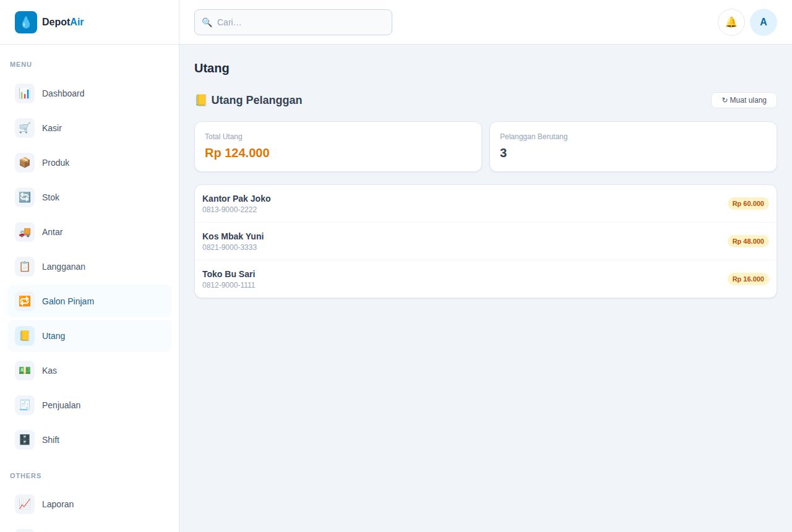Open the user avatar labeled A
Image resolution: width=792 pixels, height=532 pixels.
(764, 22)
